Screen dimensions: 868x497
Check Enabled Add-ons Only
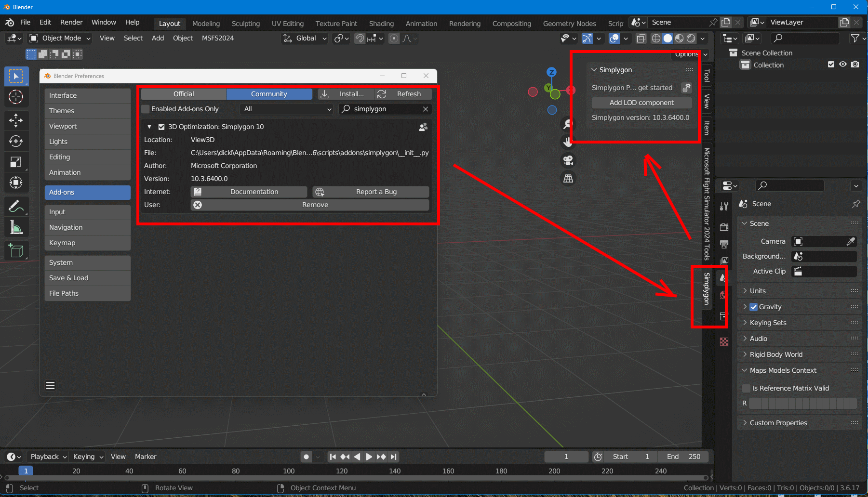146,109
